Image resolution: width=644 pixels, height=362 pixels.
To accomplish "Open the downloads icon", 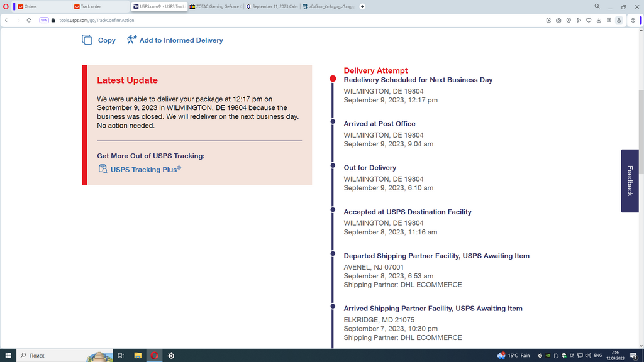I will point(599,20).
